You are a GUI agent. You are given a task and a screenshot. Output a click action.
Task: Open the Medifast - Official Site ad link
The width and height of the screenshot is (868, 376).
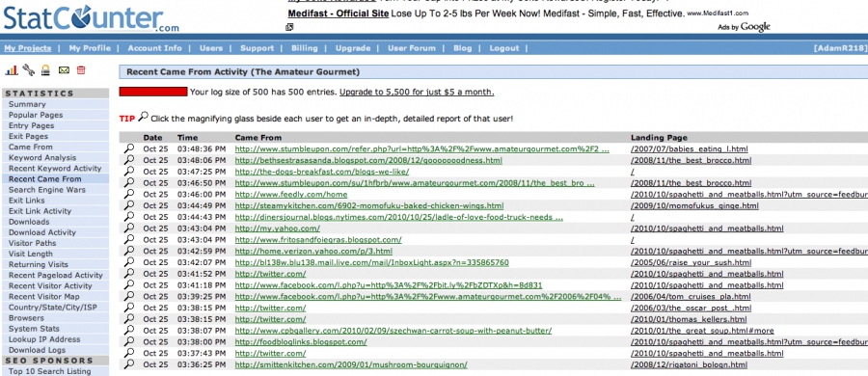(338, 13)
